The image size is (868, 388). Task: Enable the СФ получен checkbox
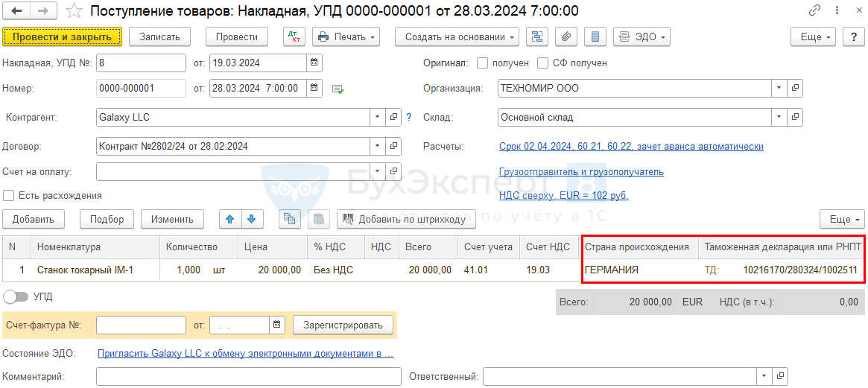(543, 63)
